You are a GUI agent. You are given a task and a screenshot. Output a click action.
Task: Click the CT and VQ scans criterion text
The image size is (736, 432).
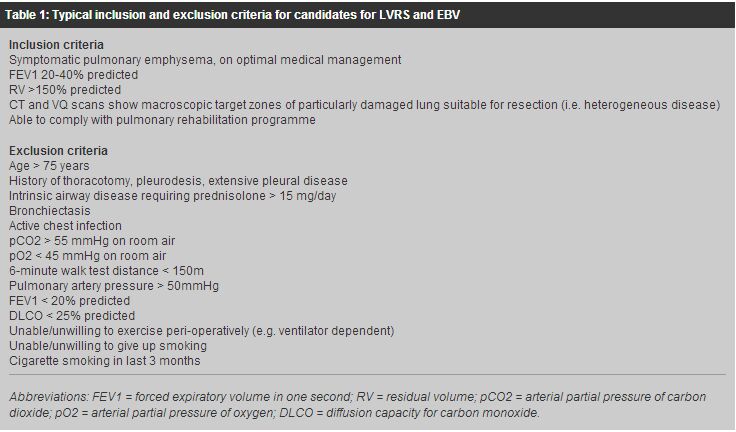(x=364, y=105)
